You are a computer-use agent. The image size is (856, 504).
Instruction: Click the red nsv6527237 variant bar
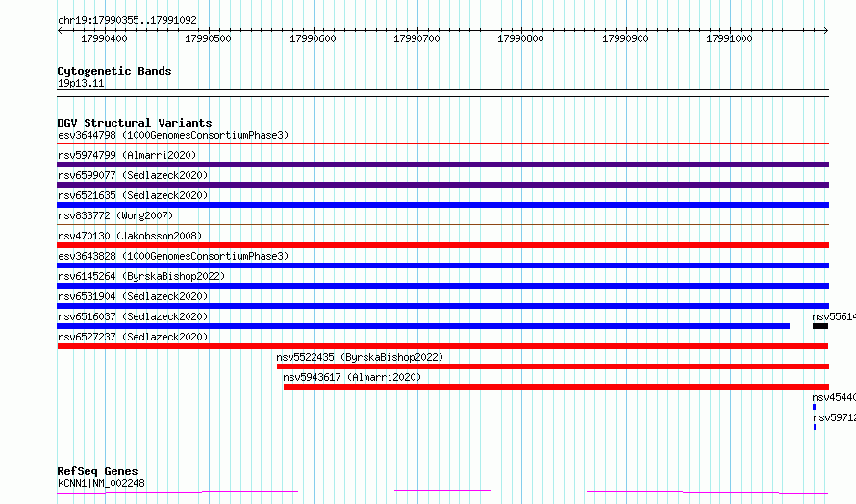point(442,346)
